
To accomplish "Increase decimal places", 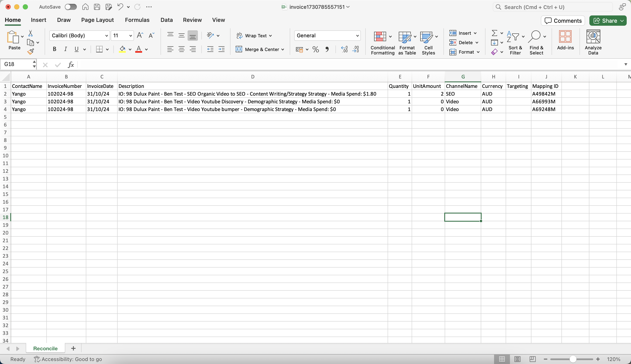I will coord(344,49).
